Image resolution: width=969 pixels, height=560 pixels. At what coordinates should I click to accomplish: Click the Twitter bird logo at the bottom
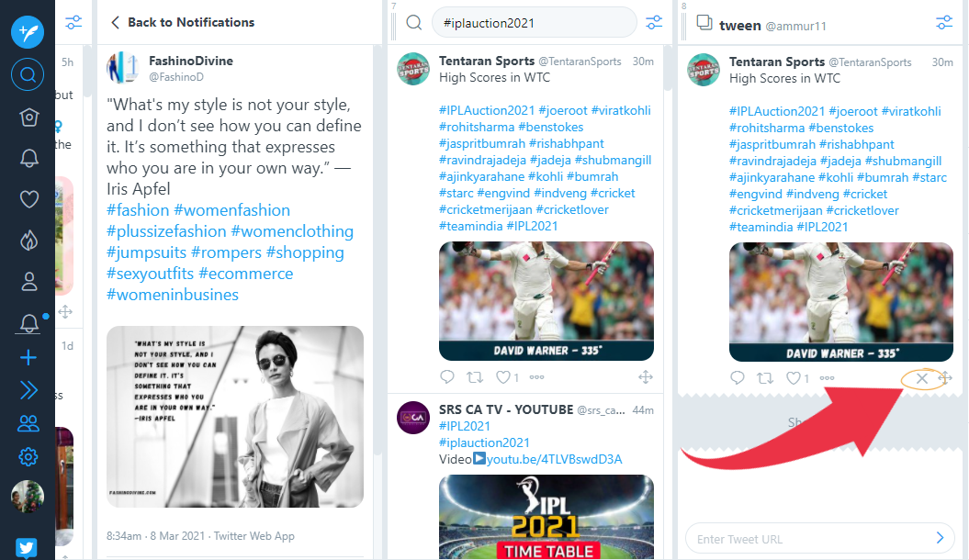(x=27, y=548)
